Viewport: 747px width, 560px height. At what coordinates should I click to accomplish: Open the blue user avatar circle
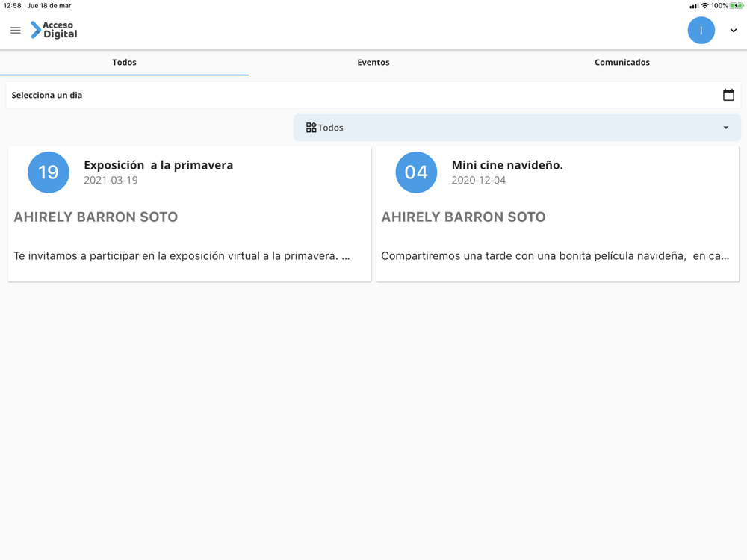coord(701,31)
